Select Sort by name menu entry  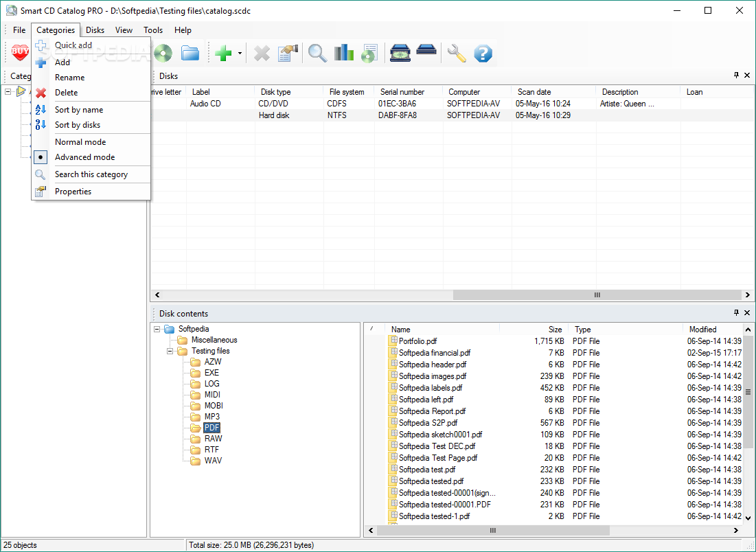pos(91,110)
